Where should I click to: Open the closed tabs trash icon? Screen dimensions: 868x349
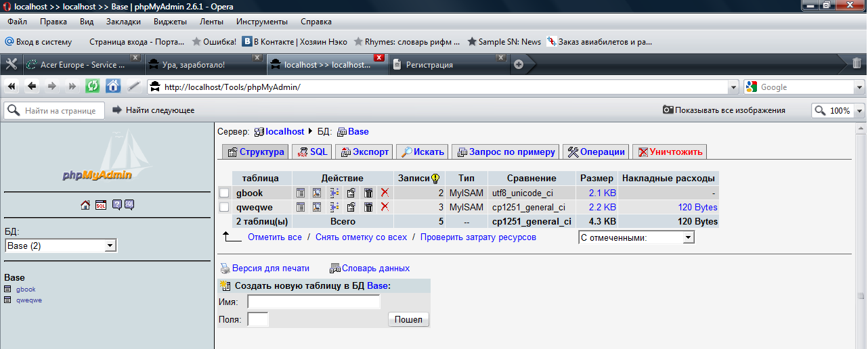[856, 64]
